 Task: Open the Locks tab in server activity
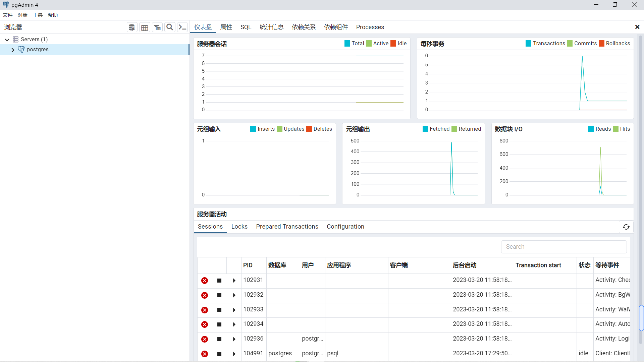[239, 227]
